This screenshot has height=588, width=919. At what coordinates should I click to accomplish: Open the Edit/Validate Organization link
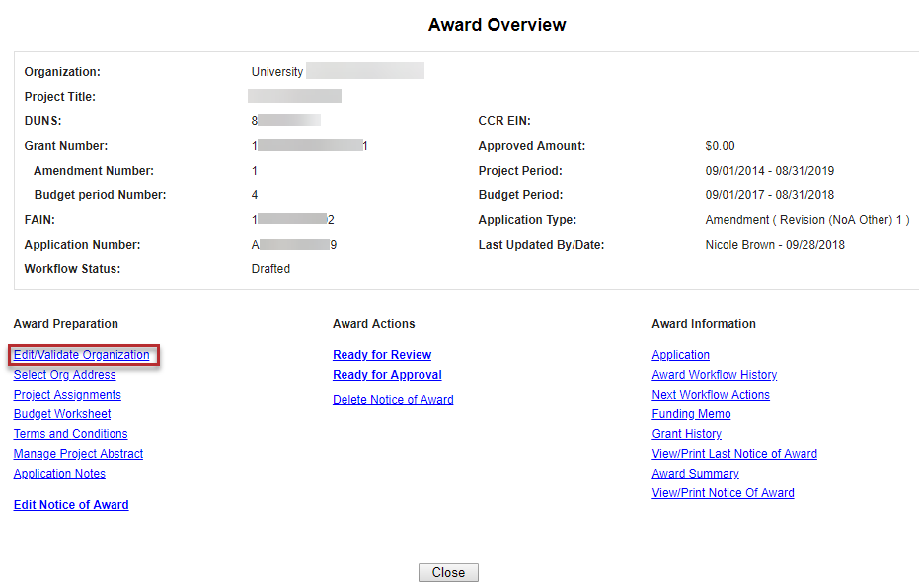coord(82,355)
